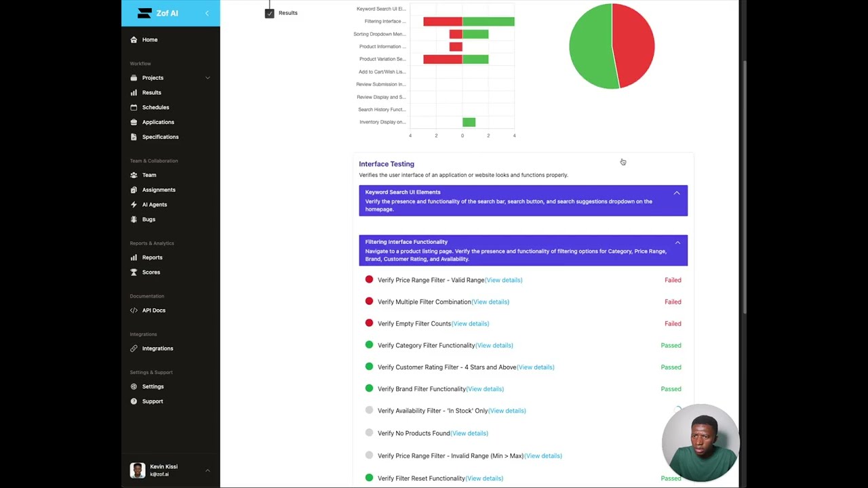Click the Specifications document icon

[x=134, y=137]
